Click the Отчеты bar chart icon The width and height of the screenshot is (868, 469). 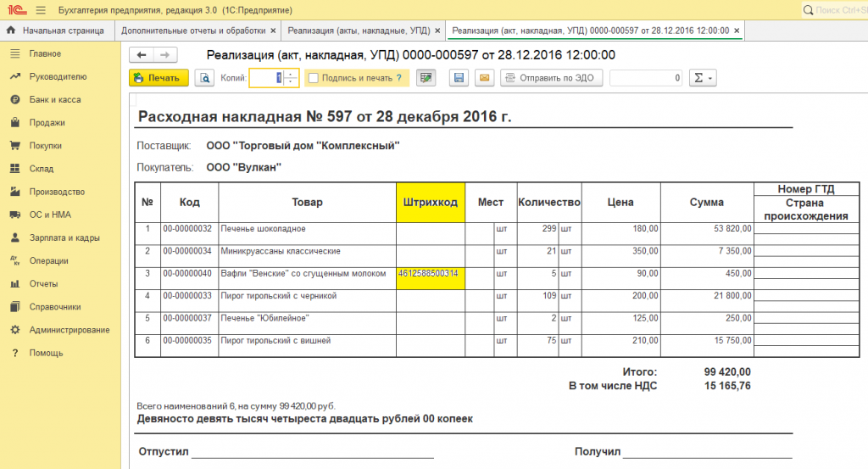15,284
